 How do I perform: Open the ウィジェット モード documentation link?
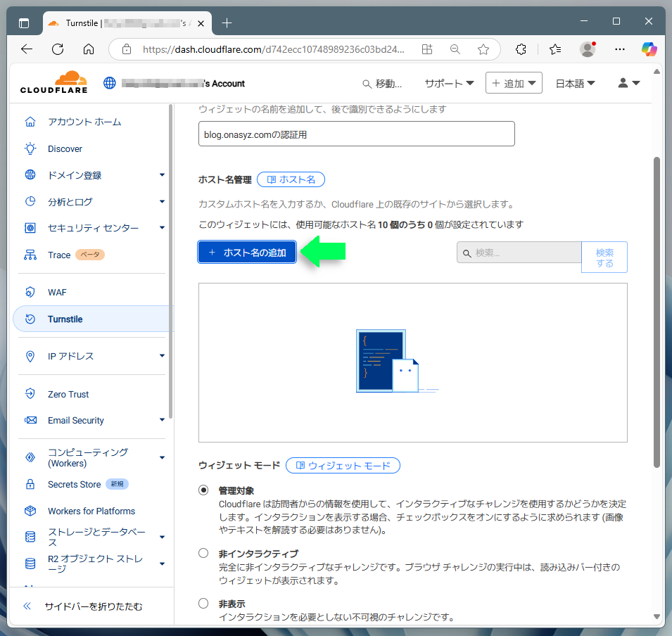(x=343, y=466)
